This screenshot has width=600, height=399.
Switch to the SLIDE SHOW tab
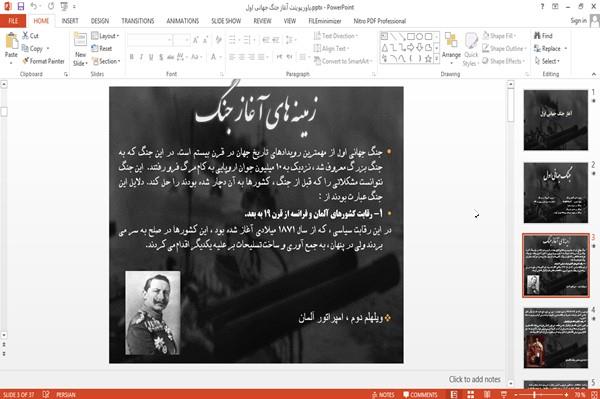[226, 21]
